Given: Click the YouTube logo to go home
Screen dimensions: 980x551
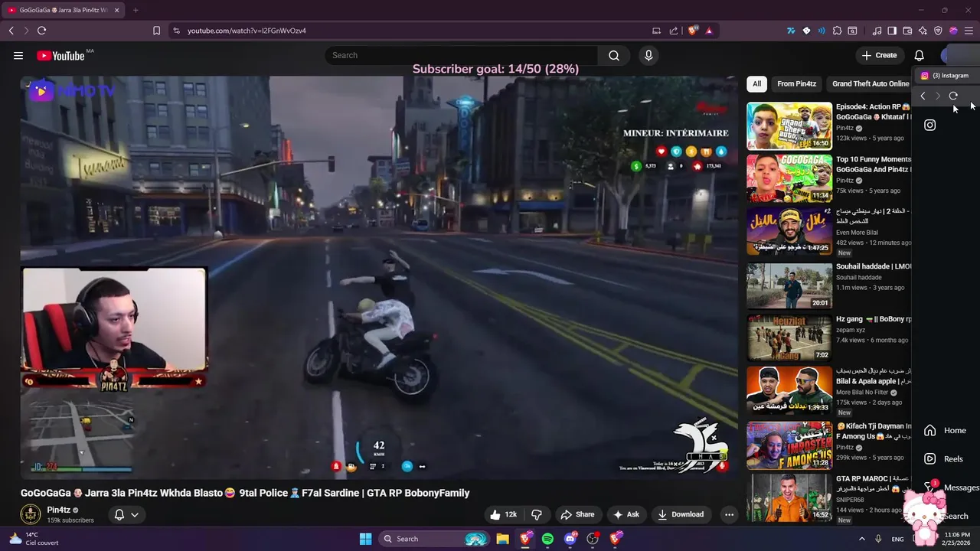Looking at the screenshot, I should (60, 55).
